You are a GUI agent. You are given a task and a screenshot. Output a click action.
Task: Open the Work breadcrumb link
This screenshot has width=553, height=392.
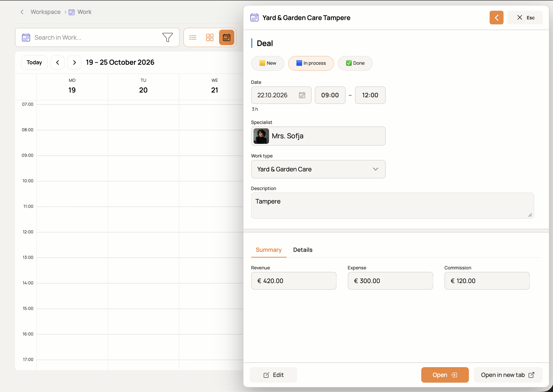click(x=84, y=12)
